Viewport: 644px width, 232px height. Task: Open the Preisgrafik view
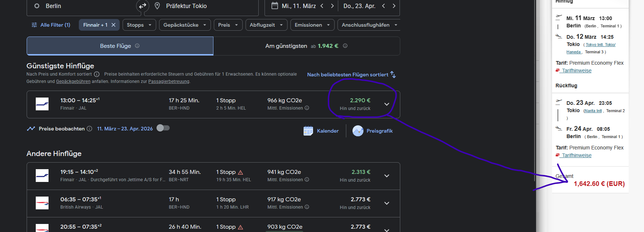373,131
